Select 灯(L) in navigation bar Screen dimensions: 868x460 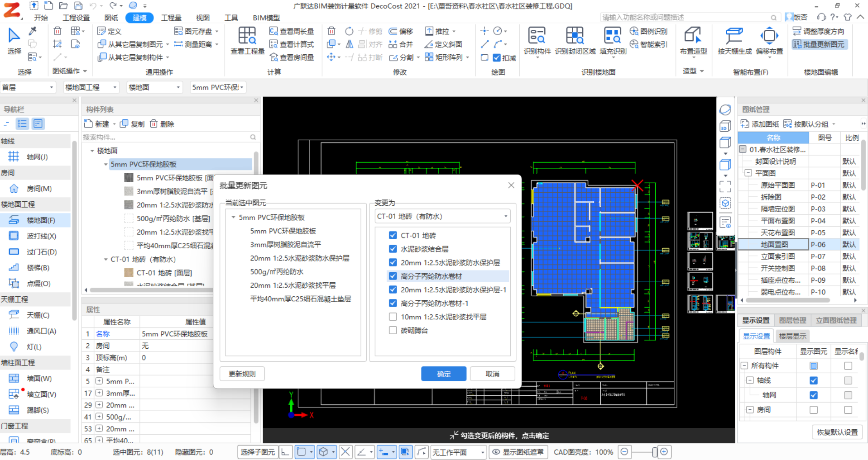[x=35, y=347]
